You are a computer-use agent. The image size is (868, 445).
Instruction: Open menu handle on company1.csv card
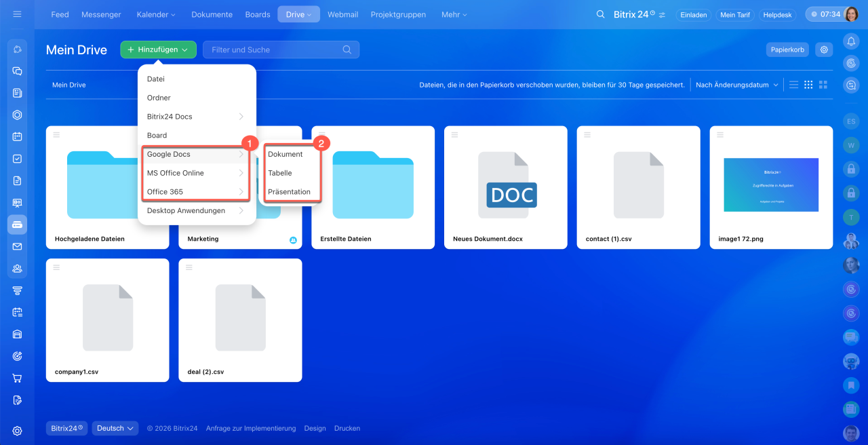coord(56,267)
